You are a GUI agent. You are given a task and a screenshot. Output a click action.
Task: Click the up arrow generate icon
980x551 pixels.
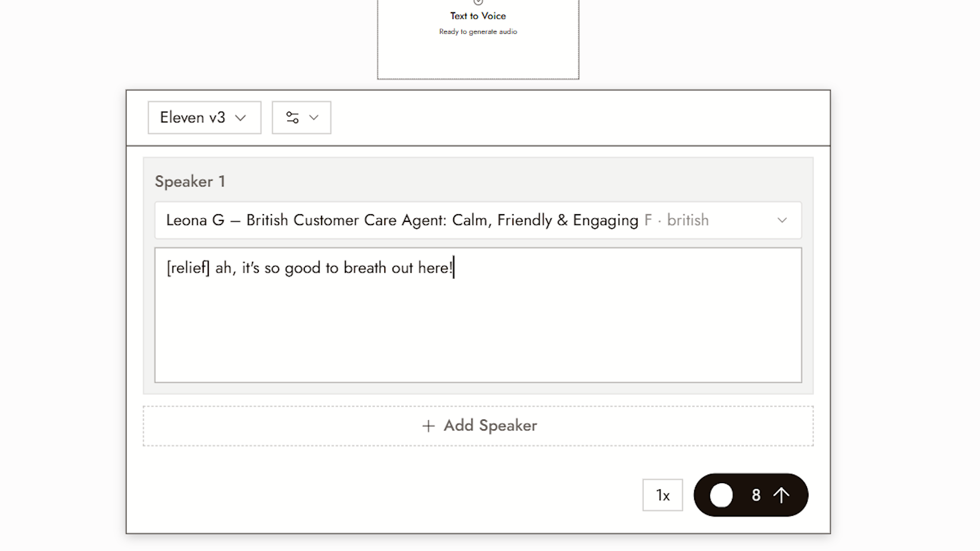[x=781, y=495]
